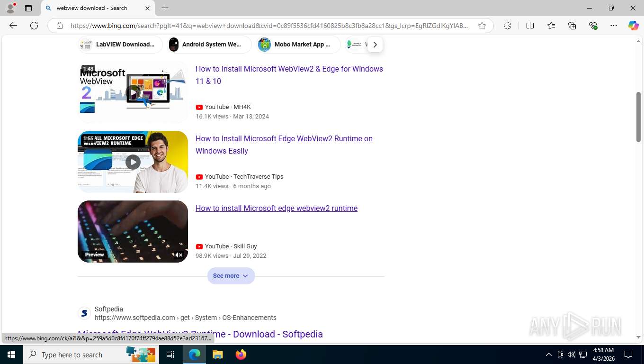
Task: Click scrollbar up arrow
Action: coord(638,41)
